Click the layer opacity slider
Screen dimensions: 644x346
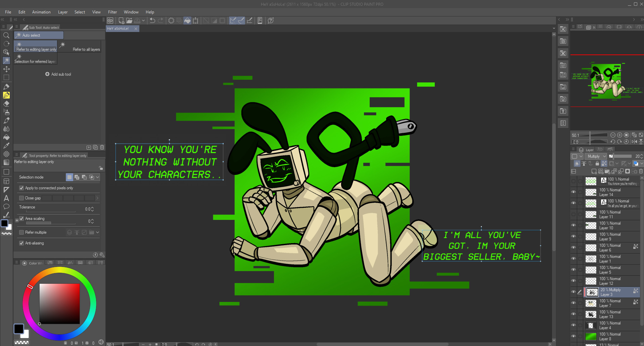(x=620, y=156)
